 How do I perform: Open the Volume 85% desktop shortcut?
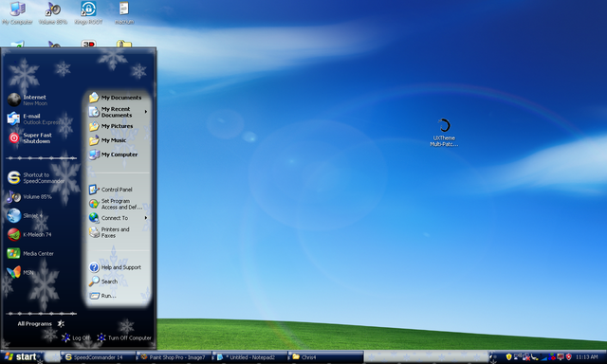point(53,13)
